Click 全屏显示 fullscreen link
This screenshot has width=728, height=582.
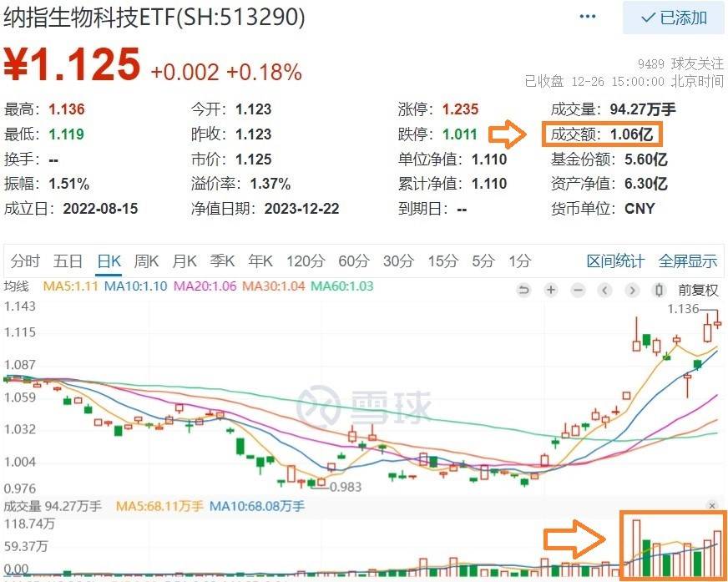pos(688,261)
